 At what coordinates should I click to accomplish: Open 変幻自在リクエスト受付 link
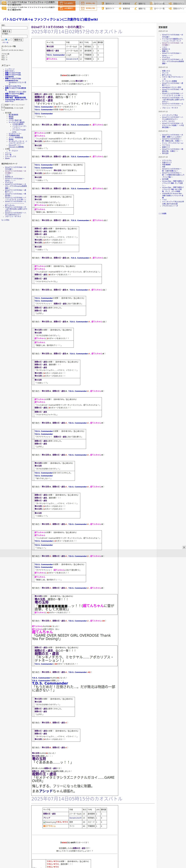click(17, 92)
